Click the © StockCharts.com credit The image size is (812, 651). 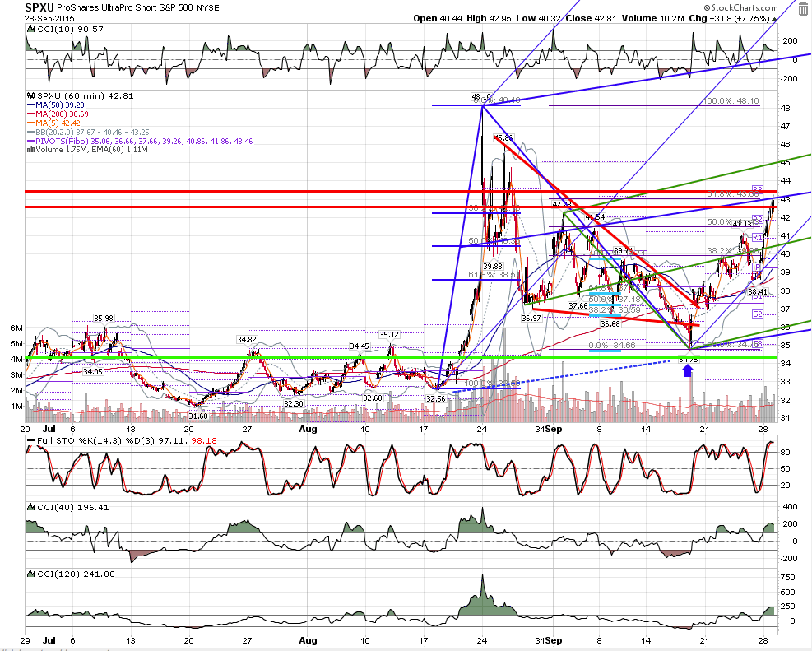coord(740,7)
